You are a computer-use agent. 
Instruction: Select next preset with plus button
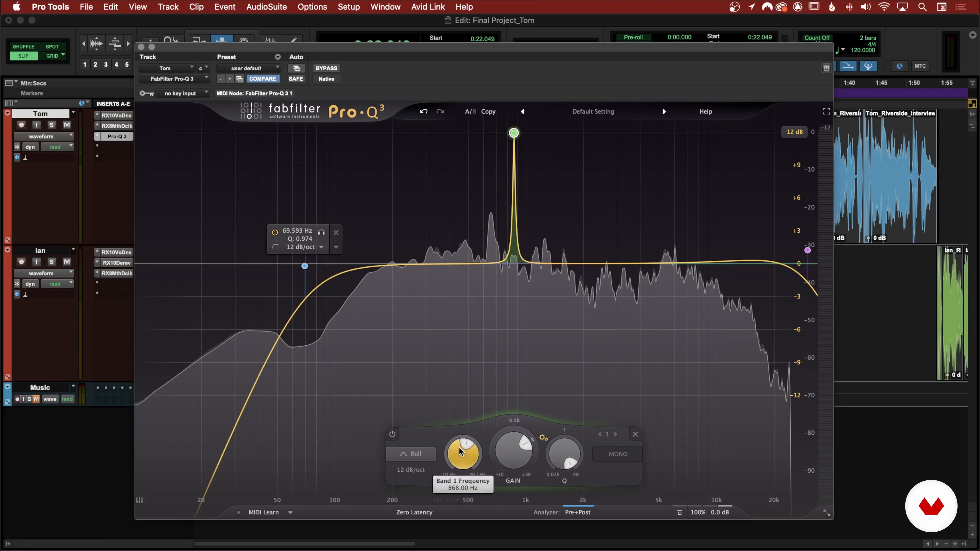tap(229, 79)
